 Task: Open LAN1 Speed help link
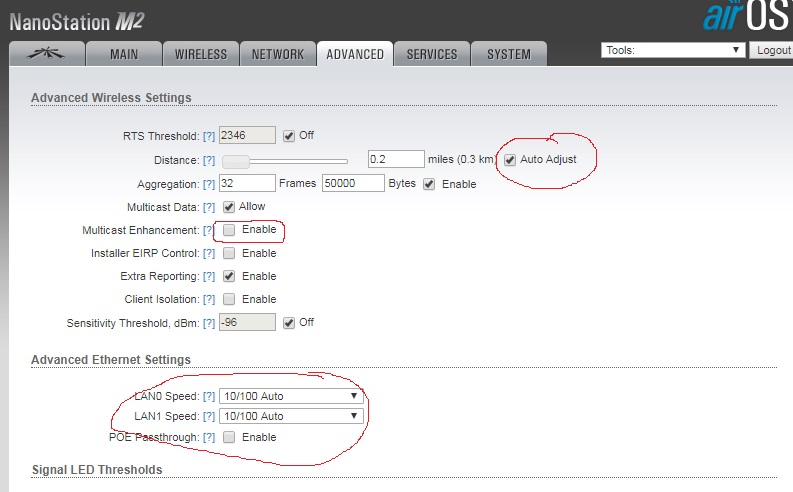tap(209, 417)
